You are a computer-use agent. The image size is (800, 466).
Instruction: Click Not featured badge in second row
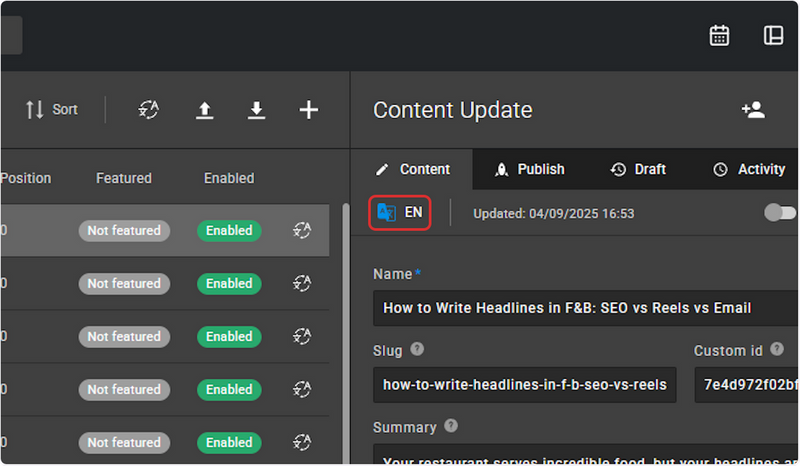pyautogui.click(x=124, y=284)
